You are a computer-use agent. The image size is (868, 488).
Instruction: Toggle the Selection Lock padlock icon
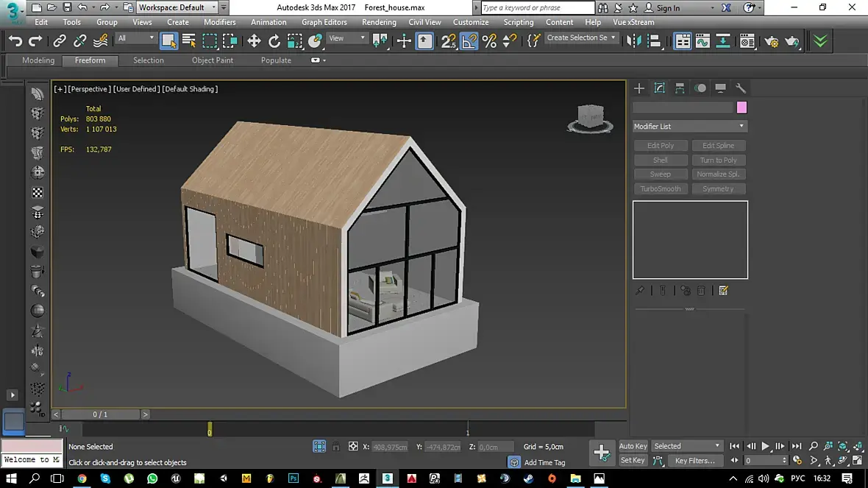(x=336, y=447)
